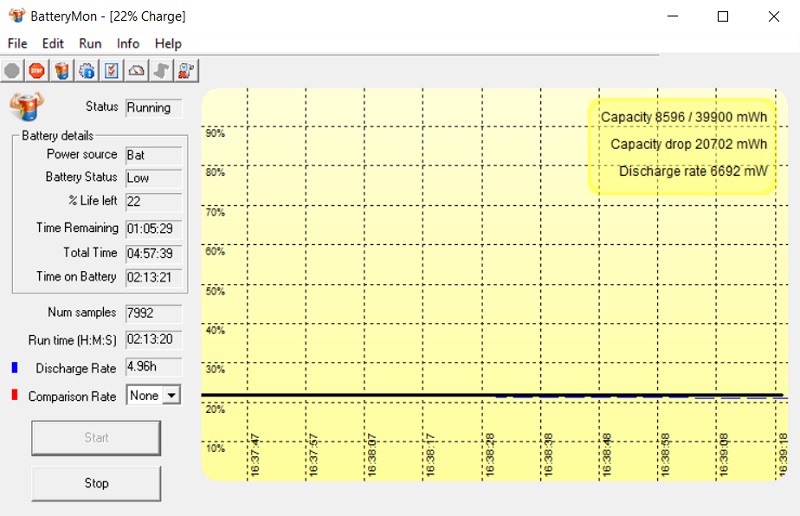Open the Edit menu
This screenshot has height=516, width=800.
53,44
